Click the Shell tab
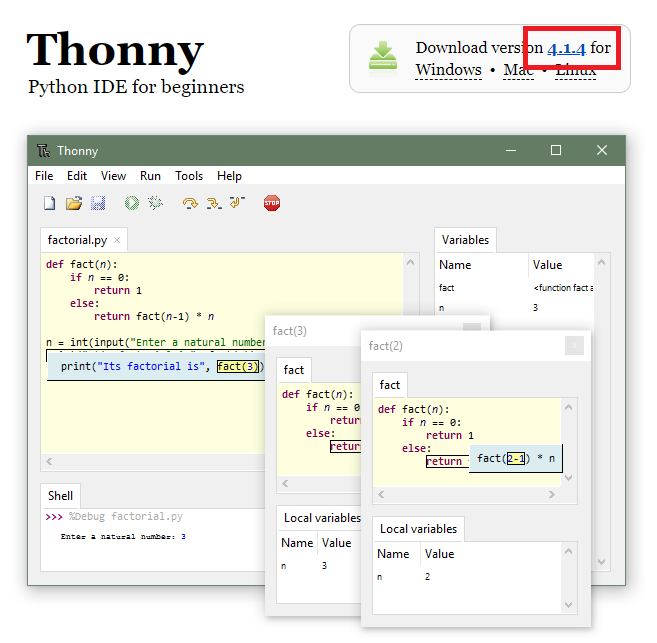Image resolution: width=657 pixels, height=643 pixels. click(x=61, y=495)
